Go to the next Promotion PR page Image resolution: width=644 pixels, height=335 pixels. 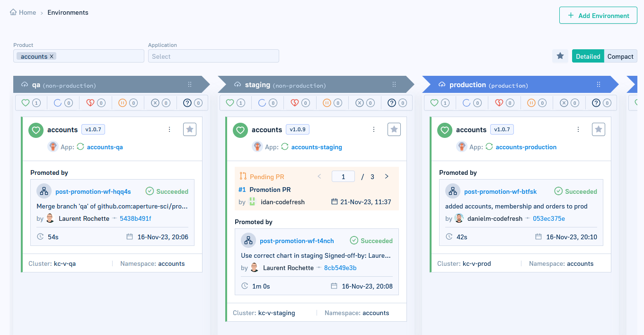(387, 176)
